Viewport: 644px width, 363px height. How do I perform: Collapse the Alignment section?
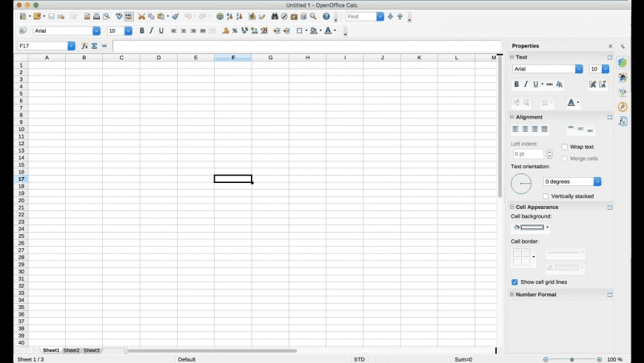(x=511, y=117)
